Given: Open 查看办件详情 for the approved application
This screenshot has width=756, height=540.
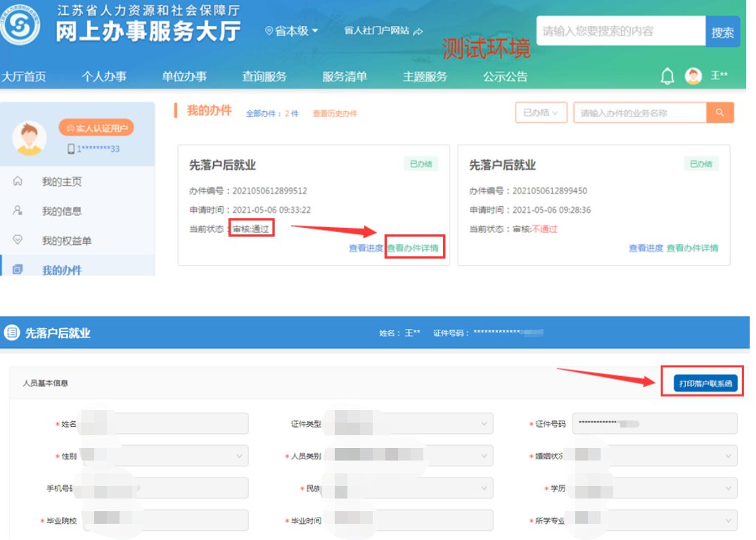Looking at the screenshot, I should [x=416, y=248].
